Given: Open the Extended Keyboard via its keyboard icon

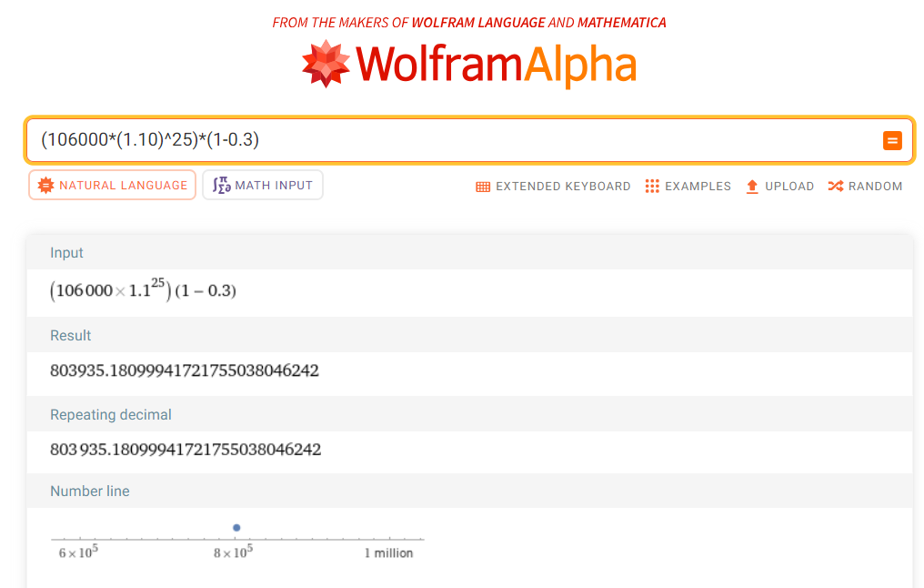Looking at the screenshot, I should pos(483,187).
